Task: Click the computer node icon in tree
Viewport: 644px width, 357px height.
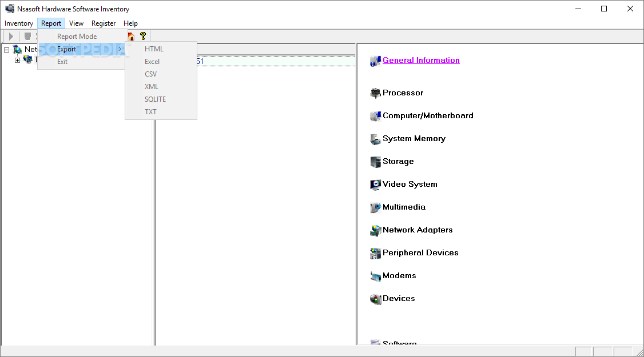Action: (x=28, y=60)
